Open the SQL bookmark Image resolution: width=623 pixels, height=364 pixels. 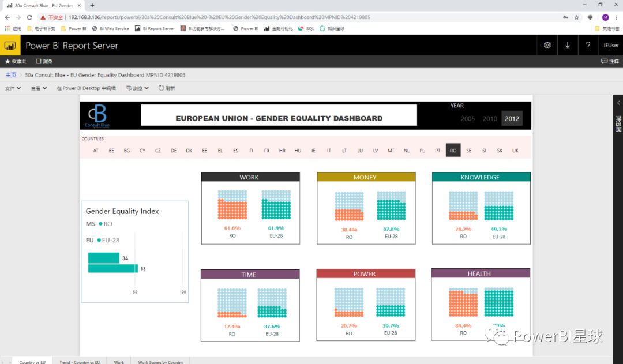point(306,28)
